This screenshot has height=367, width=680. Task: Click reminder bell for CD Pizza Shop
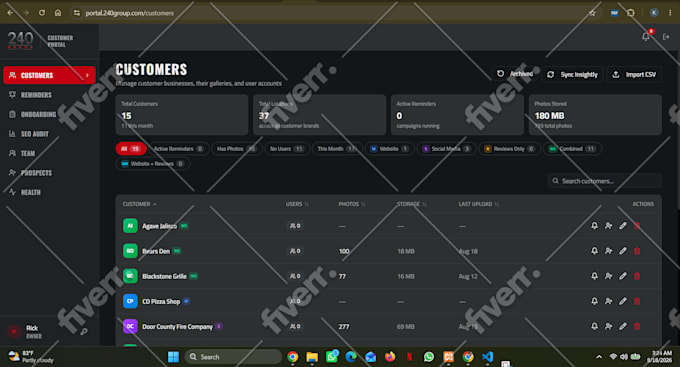tap(595, 301)
